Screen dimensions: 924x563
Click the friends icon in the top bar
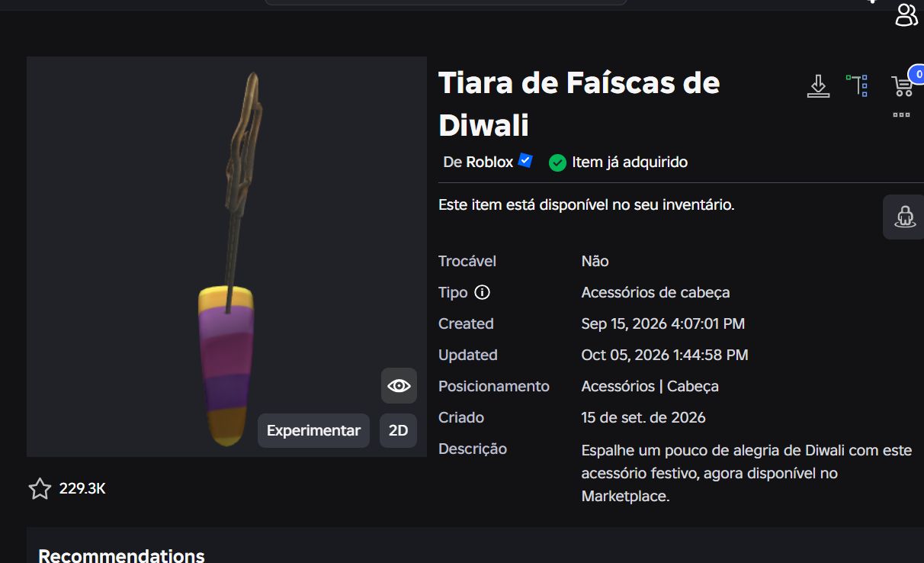point(906,14)
